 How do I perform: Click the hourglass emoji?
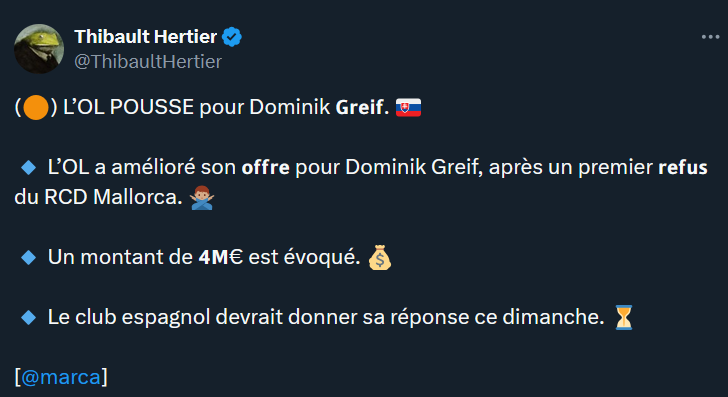[624, 318]
